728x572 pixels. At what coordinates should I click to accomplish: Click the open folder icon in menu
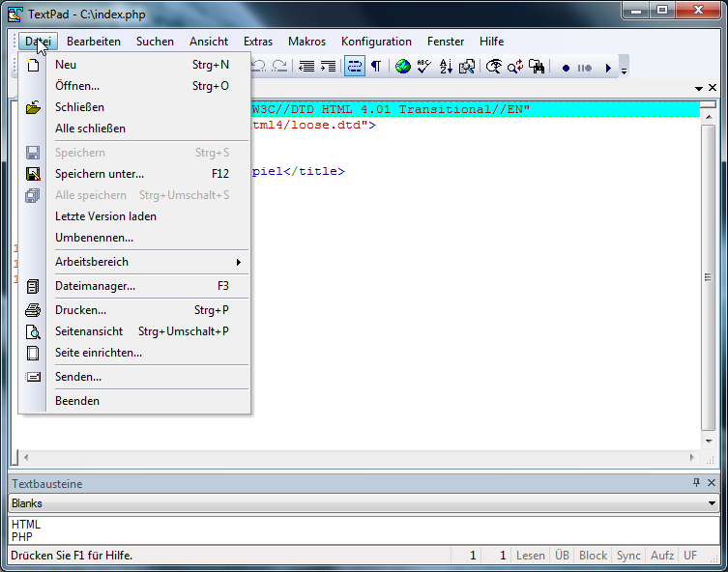tap(33, 107)
